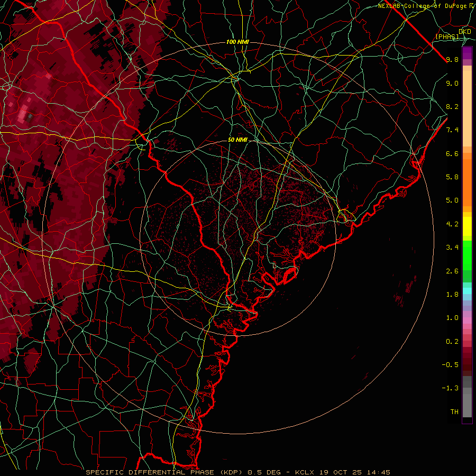Click the 8.2 scale value
The width and height of the screenshot is (476, 476).
coord(452,106)
